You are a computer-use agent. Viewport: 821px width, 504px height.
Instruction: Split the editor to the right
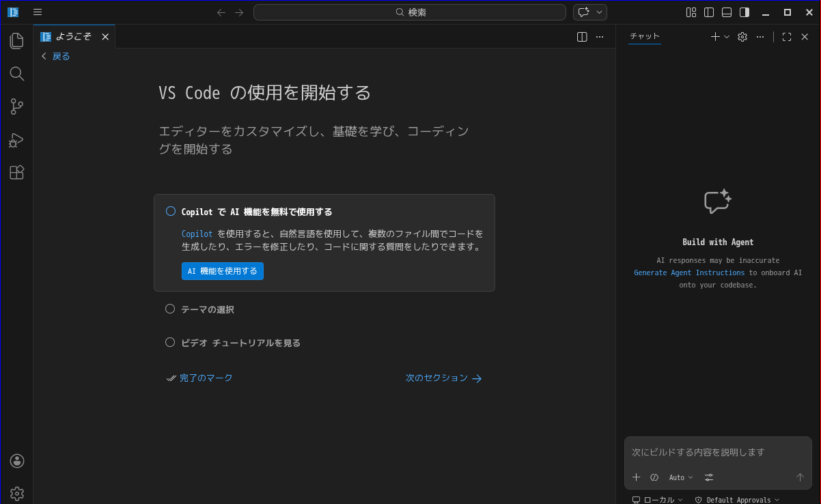click(582, 37)
